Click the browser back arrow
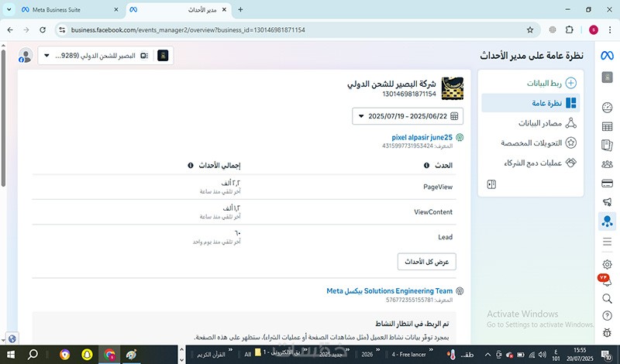 coord(10,29)
